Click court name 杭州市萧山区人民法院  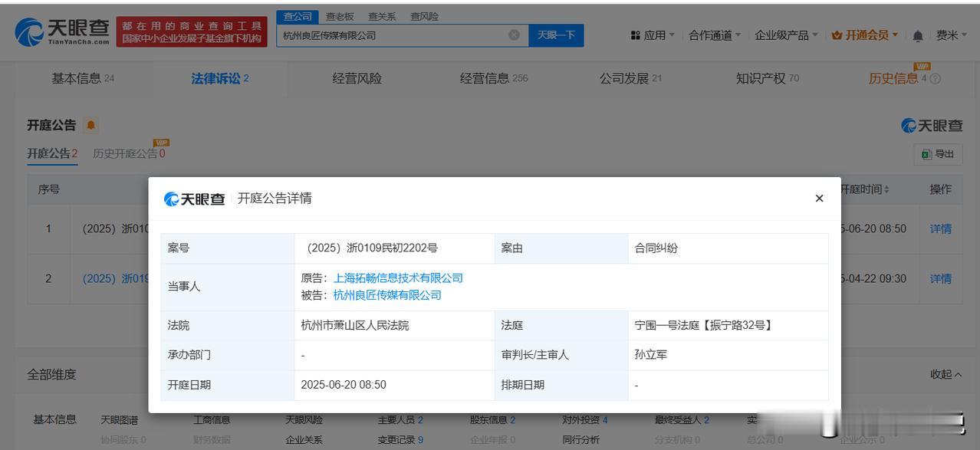[x=355, y=325]
